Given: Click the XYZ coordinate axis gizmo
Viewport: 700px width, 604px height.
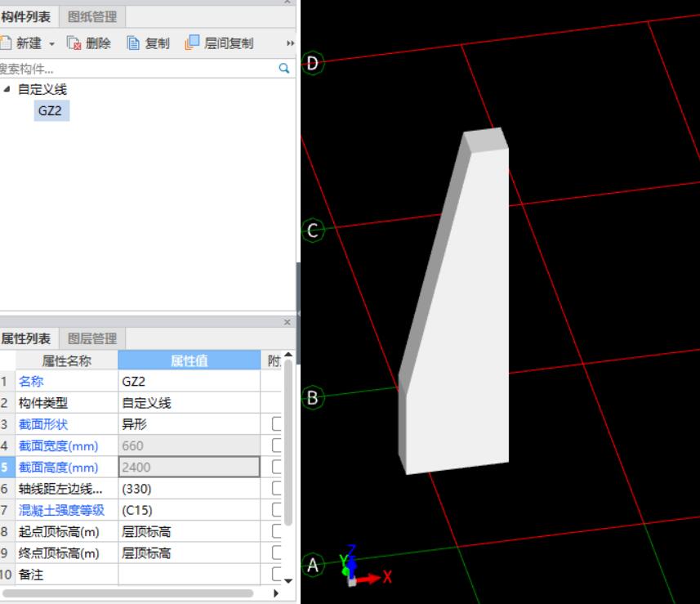Looking at the screenshot, I should pos(363,566).
